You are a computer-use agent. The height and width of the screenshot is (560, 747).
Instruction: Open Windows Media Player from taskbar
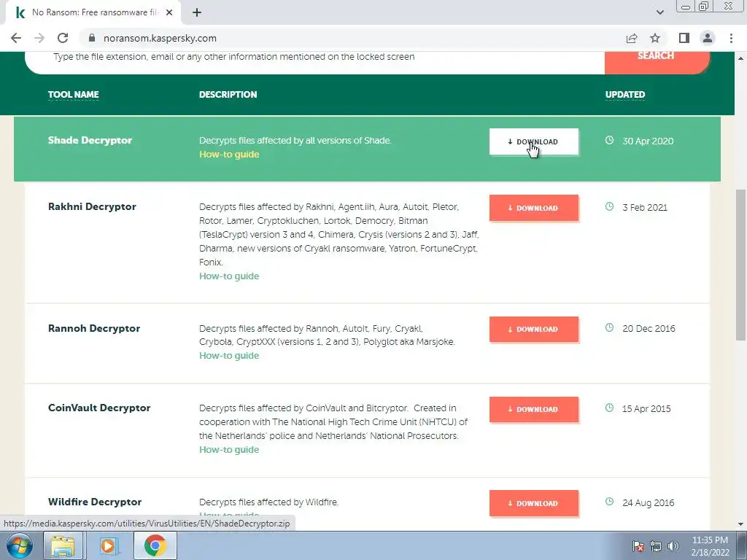pos(109,545)
